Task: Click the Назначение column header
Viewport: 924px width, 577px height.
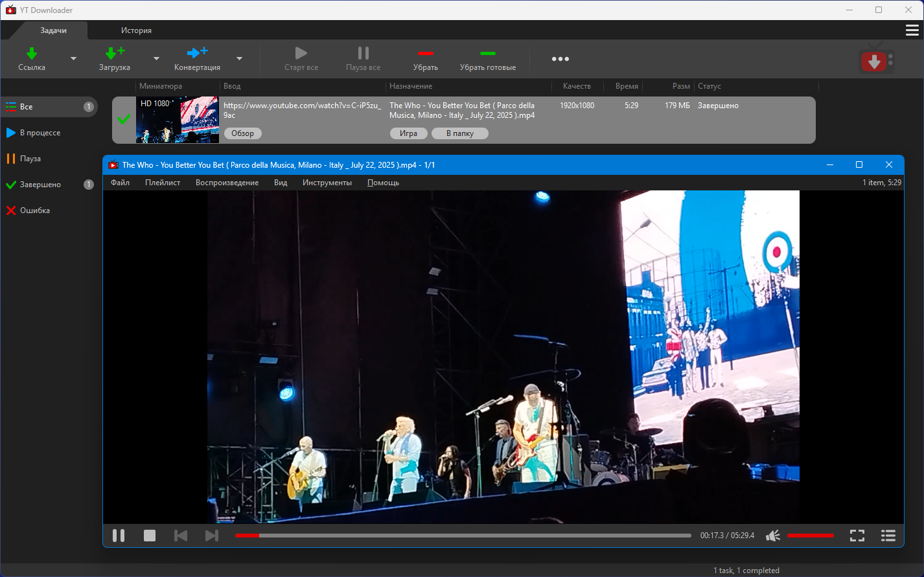Action: 411,86
